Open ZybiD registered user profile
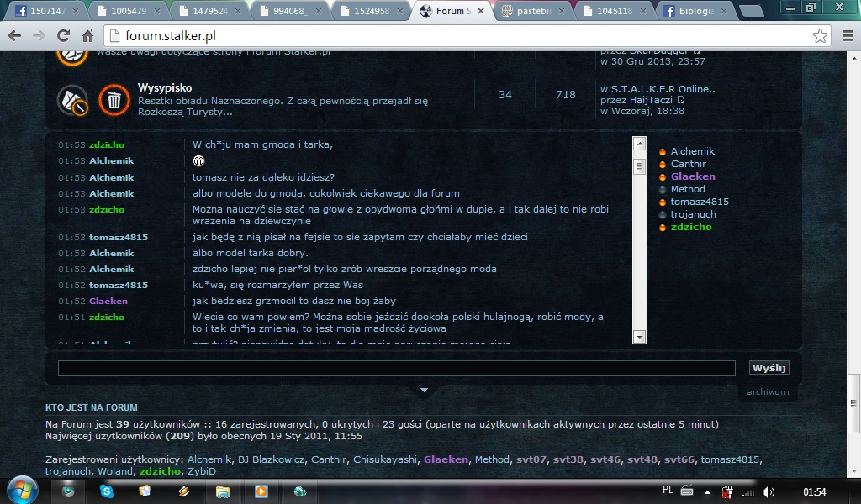 pos(202,471)
